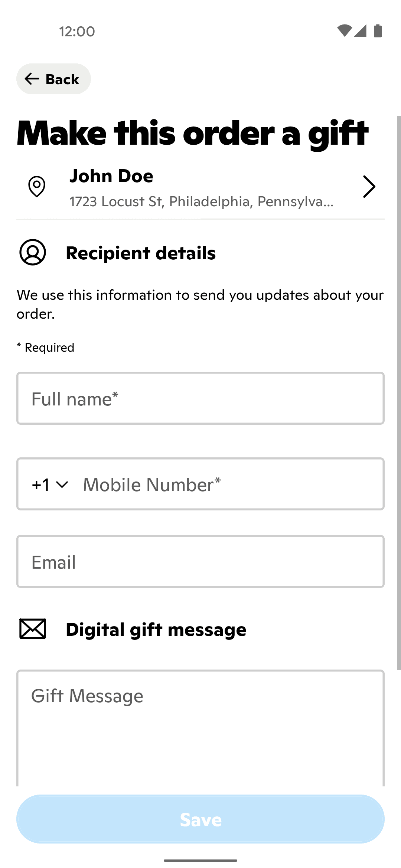Viewport: 401px width, 868px height.
Task: Click the Save button
Action: (x=200, y=819)
